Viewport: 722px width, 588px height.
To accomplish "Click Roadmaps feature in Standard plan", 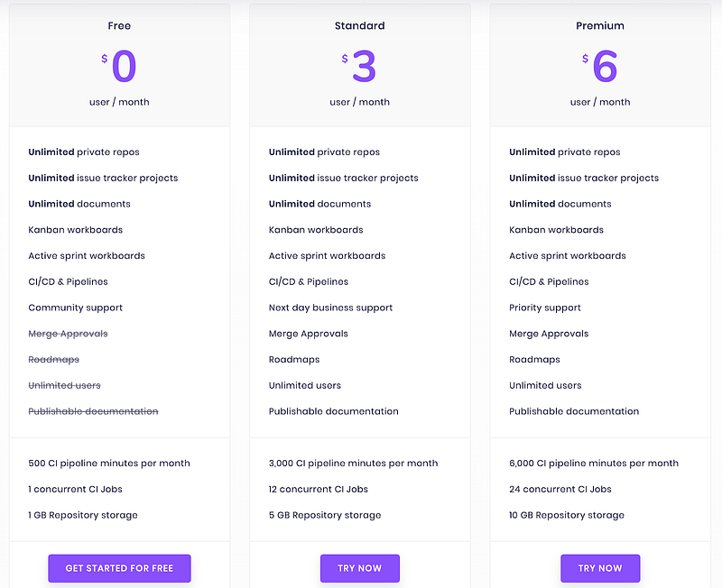I will click(294, 360).
